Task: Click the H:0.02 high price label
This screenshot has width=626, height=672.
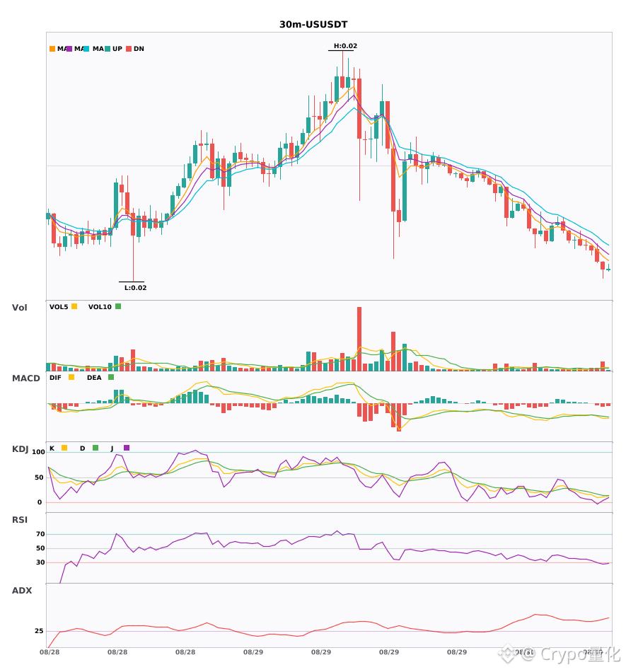Action: (345, 46)
